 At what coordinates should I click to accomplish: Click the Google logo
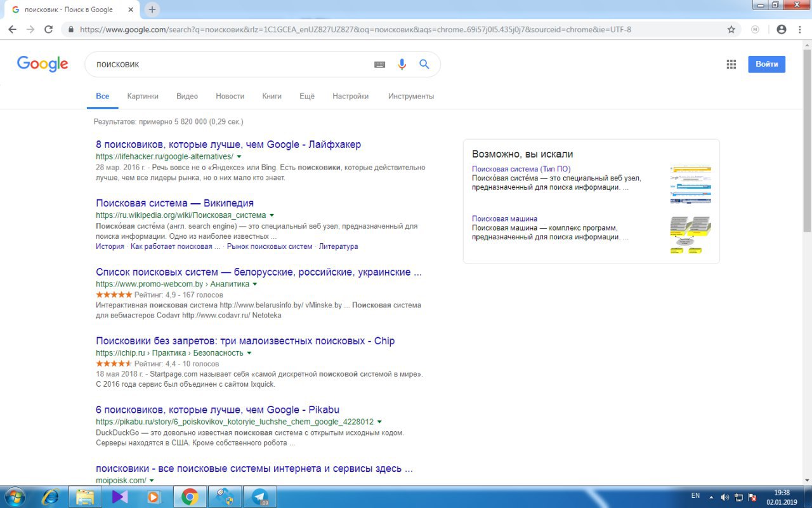coord(43,64)
